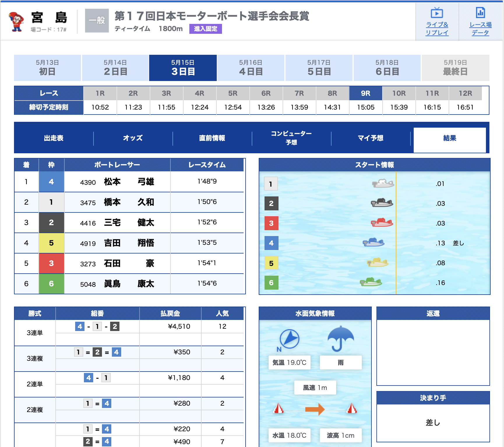
Task: Click the Miyajima mascot logo icon
Action: point(16,22)
